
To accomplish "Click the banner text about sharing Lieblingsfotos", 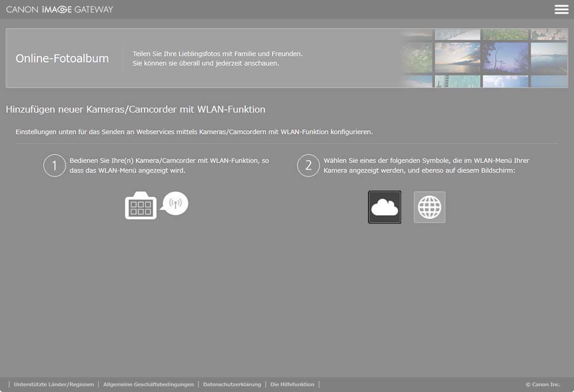I will coord(217,58).
